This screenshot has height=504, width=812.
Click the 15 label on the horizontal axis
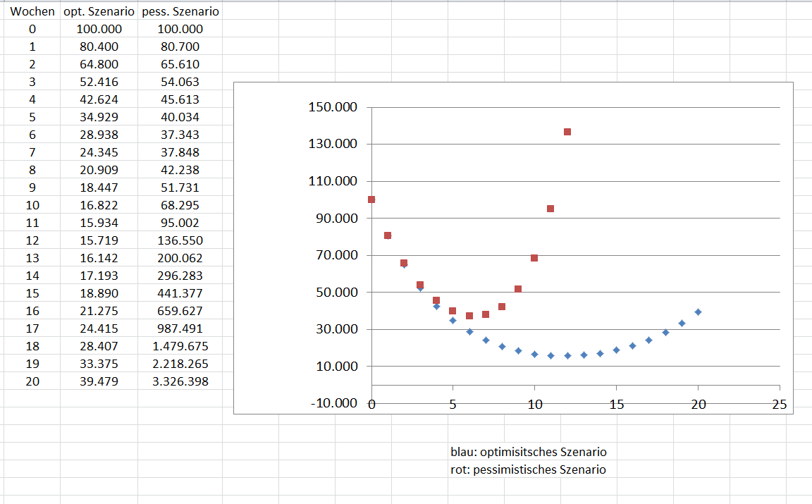coord(616,404)
